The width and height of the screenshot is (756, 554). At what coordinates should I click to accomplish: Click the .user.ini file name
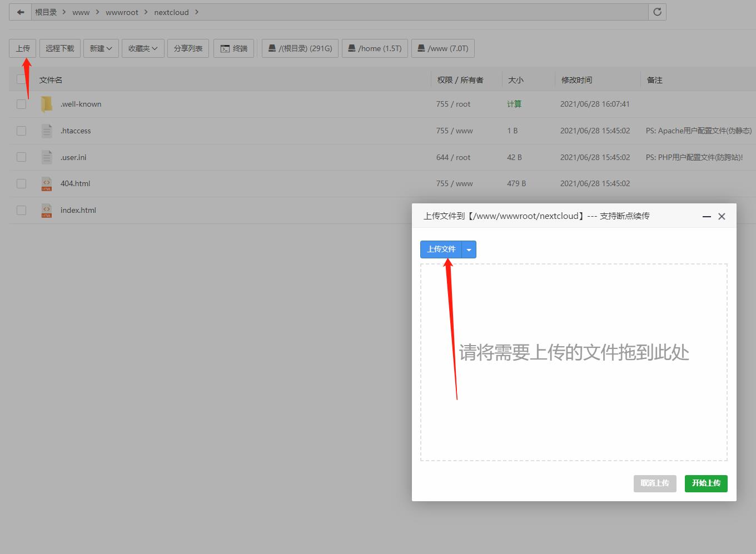click(x=73, y=157)
